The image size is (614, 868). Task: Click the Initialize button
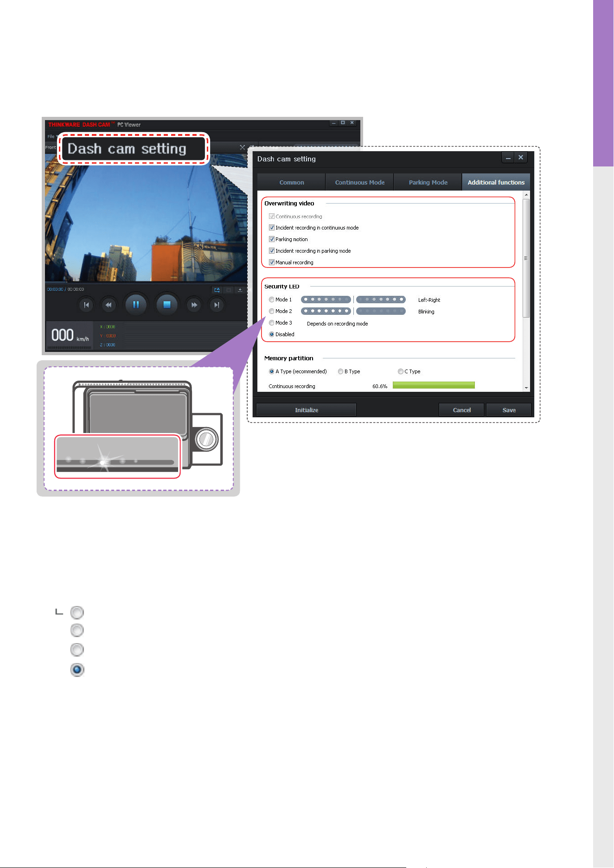(307, 410)
